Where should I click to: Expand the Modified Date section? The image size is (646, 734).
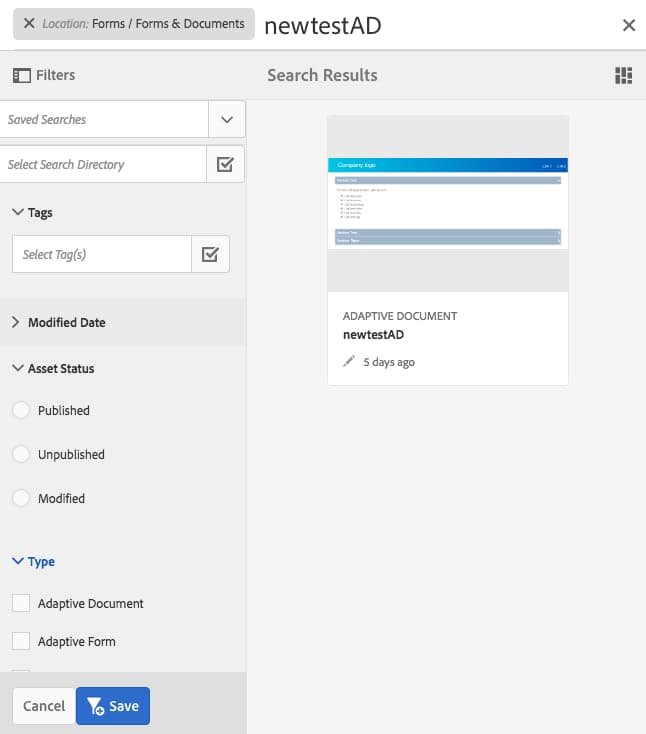click(x=17, y=322)
